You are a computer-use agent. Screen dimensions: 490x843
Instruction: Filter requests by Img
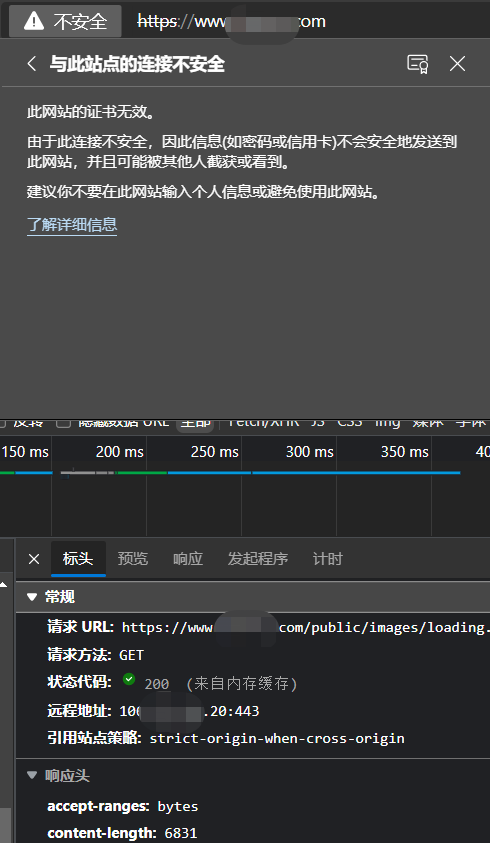(x=387, y=423)
